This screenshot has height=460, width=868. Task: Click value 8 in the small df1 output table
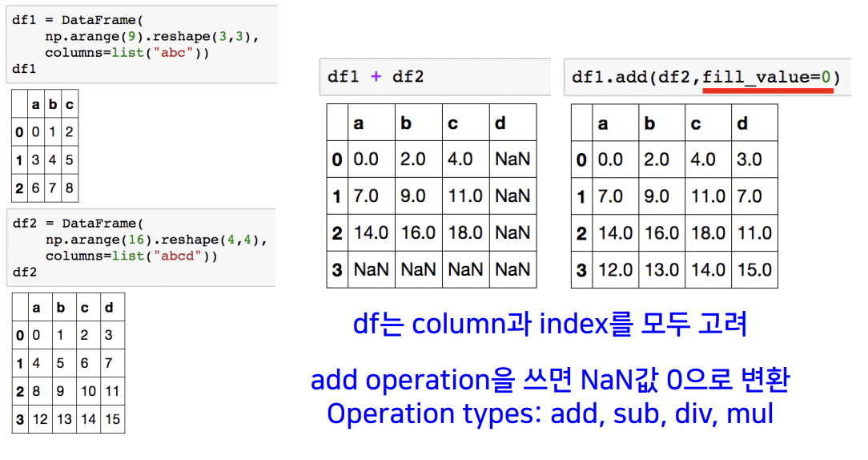[x=69, y=188]
